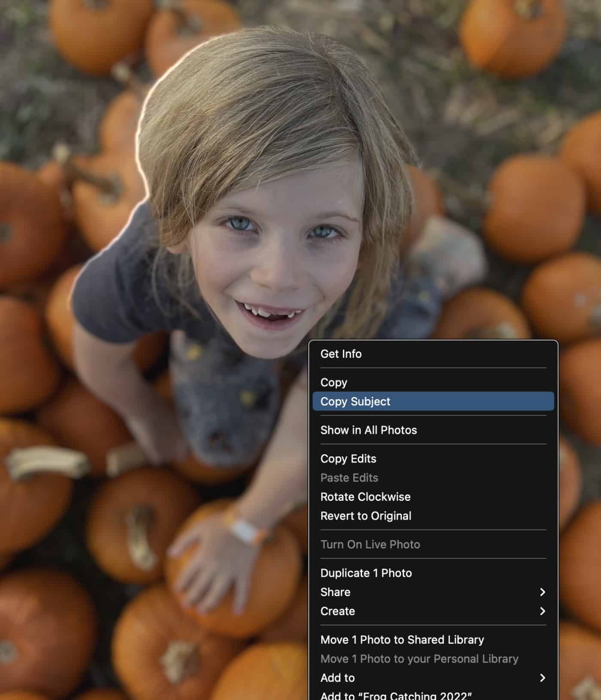Click the highlighted Copy Subject option

coord(355,402)
